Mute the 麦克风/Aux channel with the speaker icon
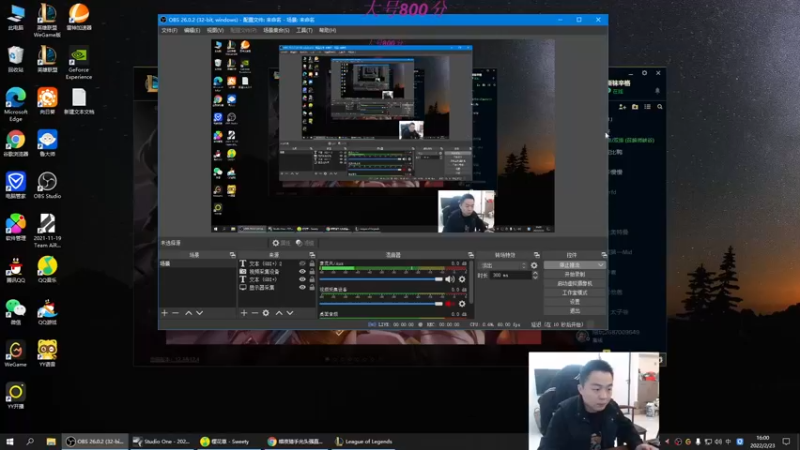This screenshot has width=800, height=450. [x=449, y=279]
